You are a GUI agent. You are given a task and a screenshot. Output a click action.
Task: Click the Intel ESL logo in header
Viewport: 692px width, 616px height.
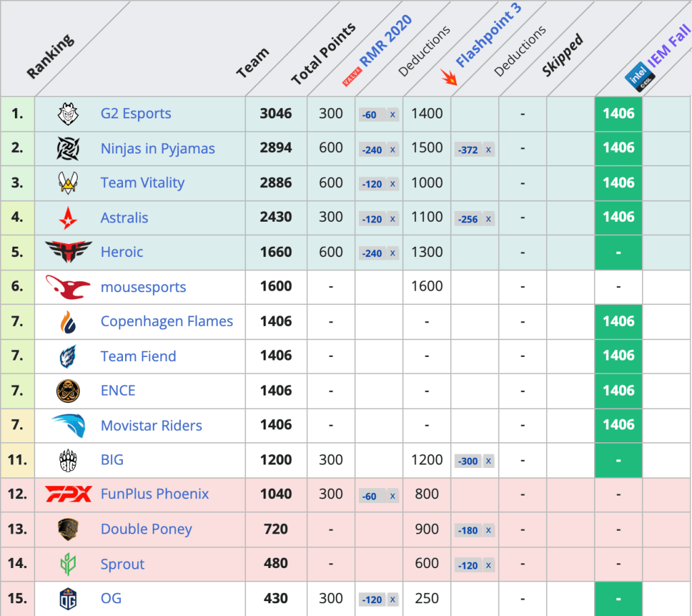tap(640, 77)
